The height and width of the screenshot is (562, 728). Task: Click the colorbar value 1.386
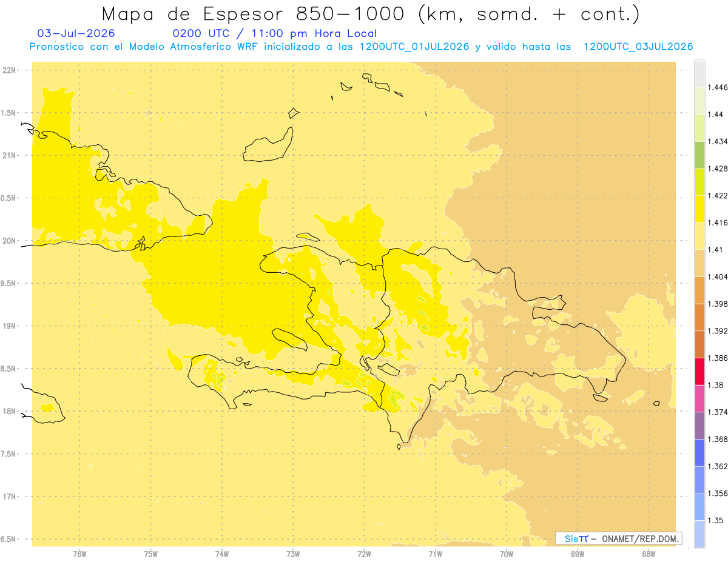(x=717, y=358)
